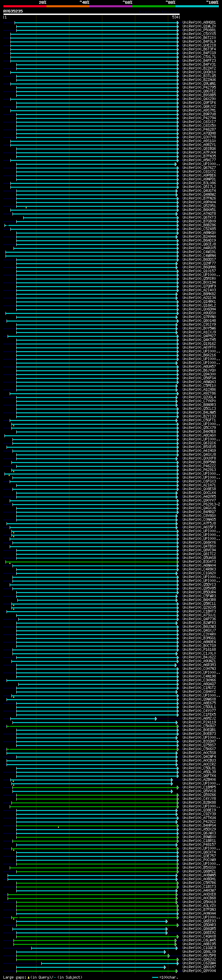Click the UniRef100_C6Z0W4 label
The width and height of the screenshot is (222, 980).
click(199, 963)
